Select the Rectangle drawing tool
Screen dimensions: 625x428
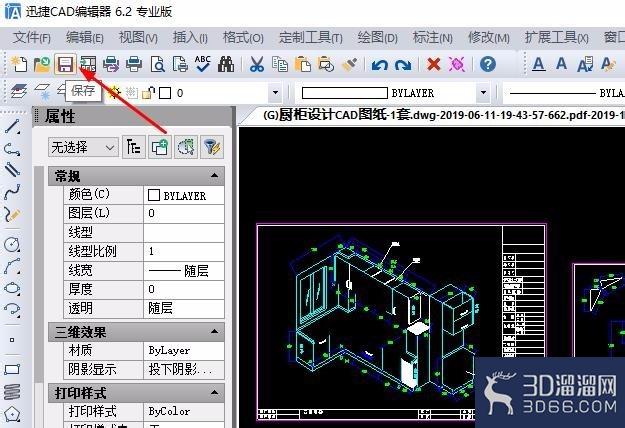tap(12, 369)
